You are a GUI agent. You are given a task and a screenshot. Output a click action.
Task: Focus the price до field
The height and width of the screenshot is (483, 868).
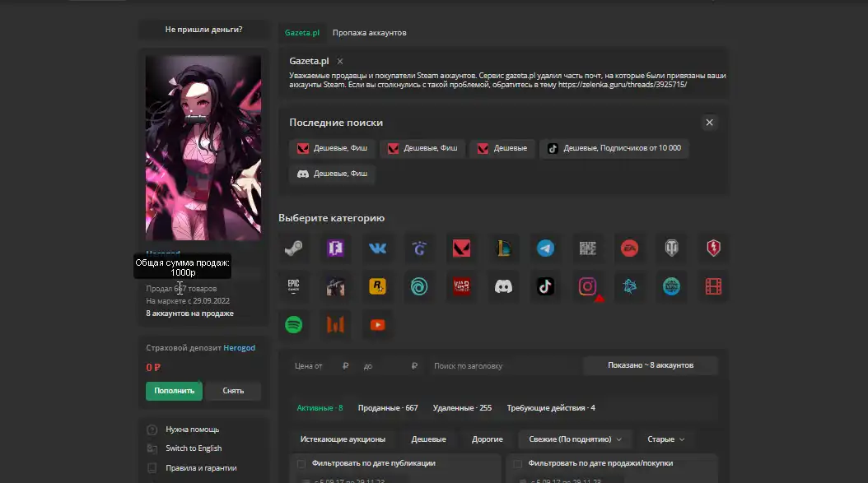391,365
